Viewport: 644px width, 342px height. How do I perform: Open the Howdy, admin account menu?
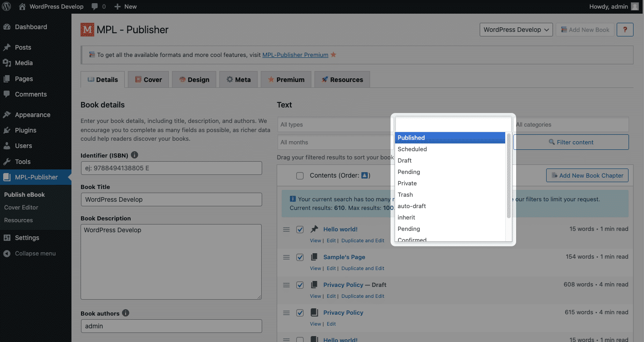coord(614,6)
